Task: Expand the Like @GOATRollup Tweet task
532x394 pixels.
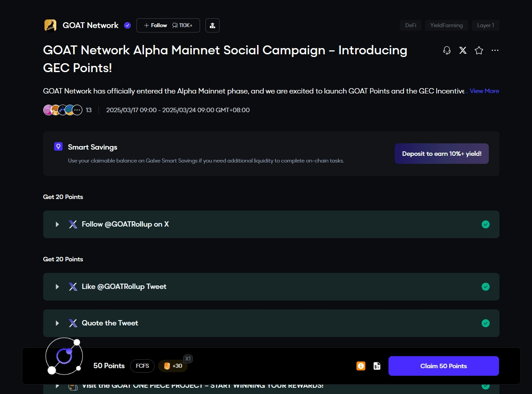Action: 57,287
